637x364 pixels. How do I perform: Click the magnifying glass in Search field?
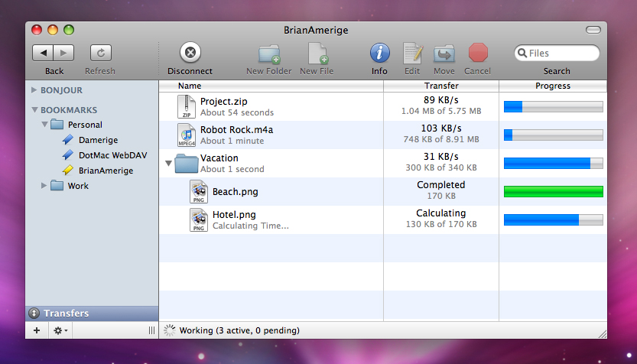[x=522, y=54]
